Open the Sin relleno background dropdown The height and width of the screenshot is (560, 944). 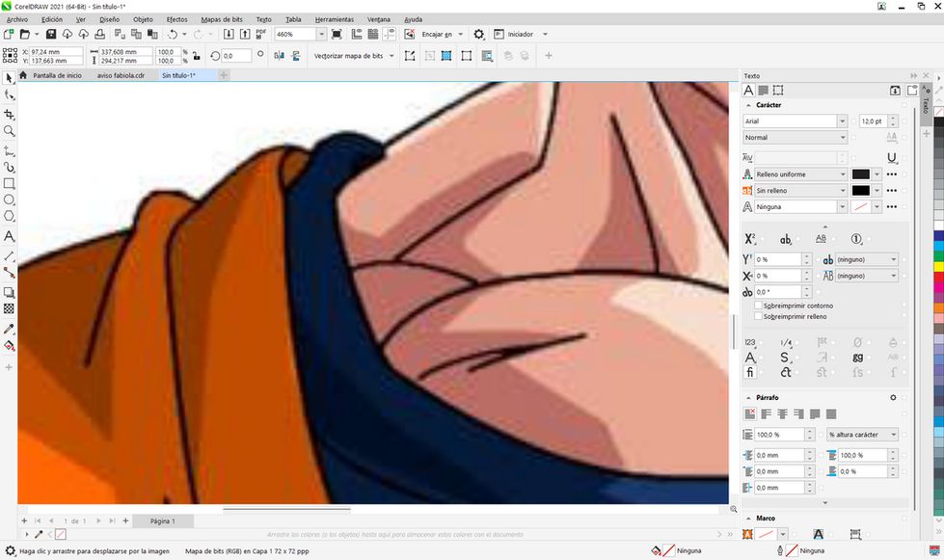[x=842, y=190]
